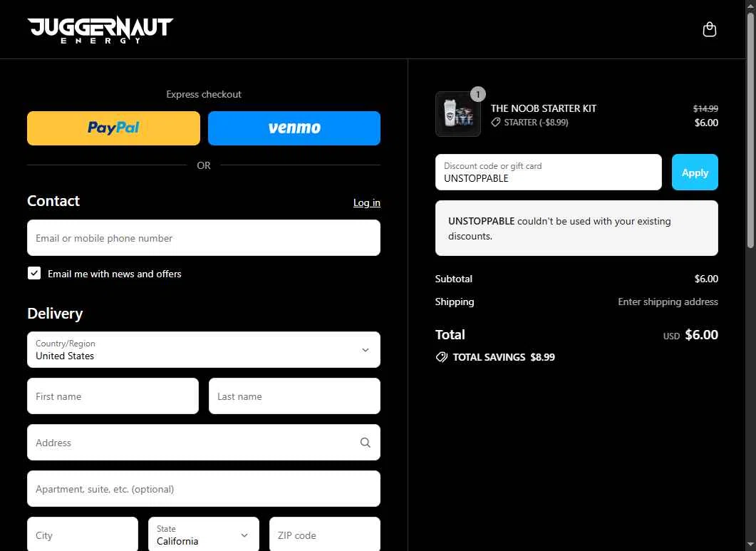Focus the ZIP code field
The image size is (756, 551).
[x=324, y=534]
